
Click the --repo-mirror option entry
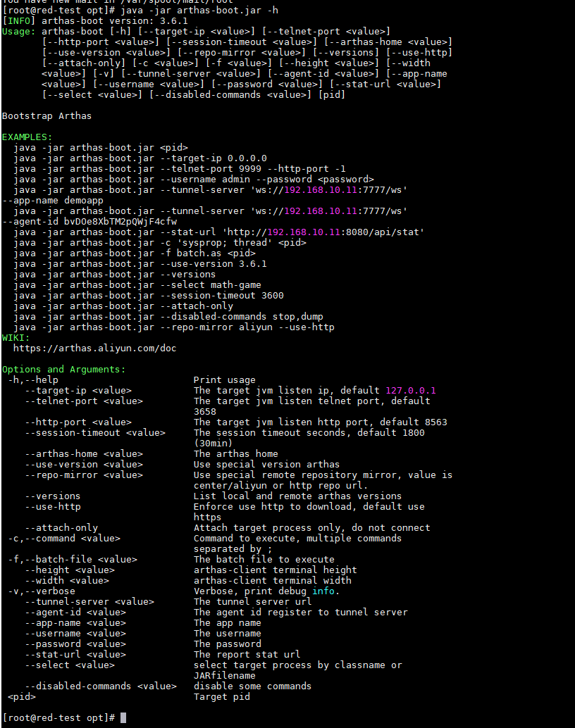click(83, 475)
